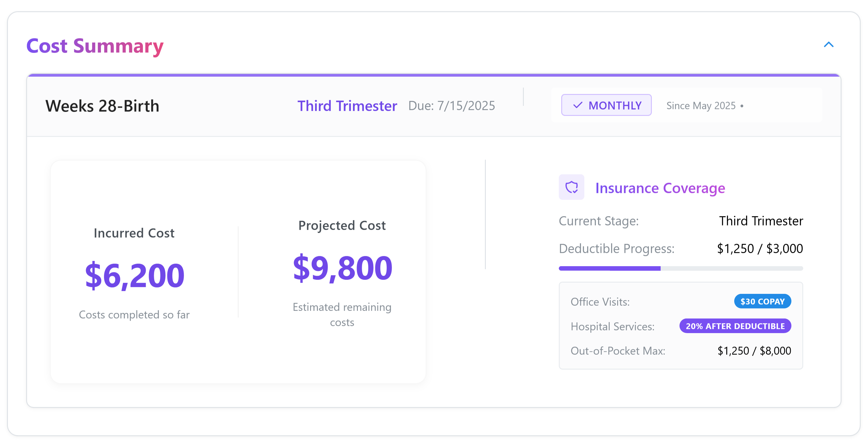Screen dimensions: 868x442
Task: Toggle the MONTHLY badge
Action: (x=606, y=105)
